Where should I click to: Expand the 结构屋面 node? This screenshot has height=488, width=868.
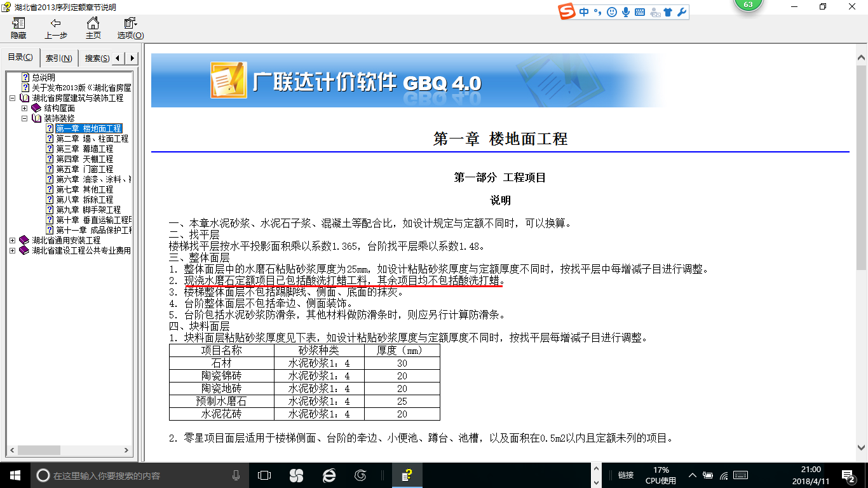tap(24, 109)
